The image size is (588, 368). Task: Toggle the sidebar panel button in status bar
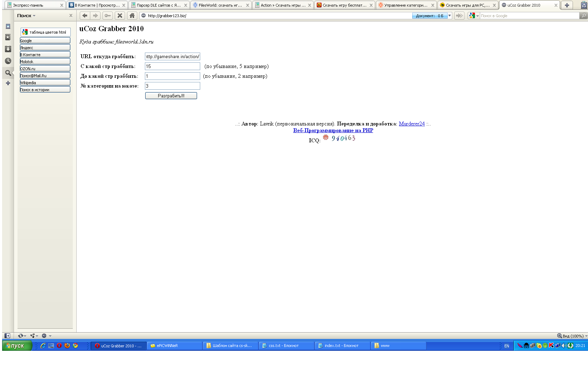pyautogui.click(x=7, y=336)
